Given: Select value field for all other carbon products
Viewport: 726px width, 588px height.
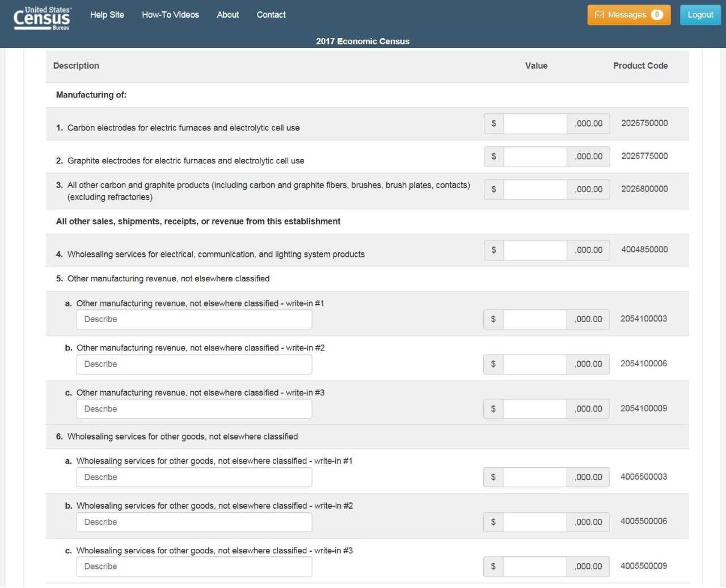Looking at the screenshot, I should (534, 189).
